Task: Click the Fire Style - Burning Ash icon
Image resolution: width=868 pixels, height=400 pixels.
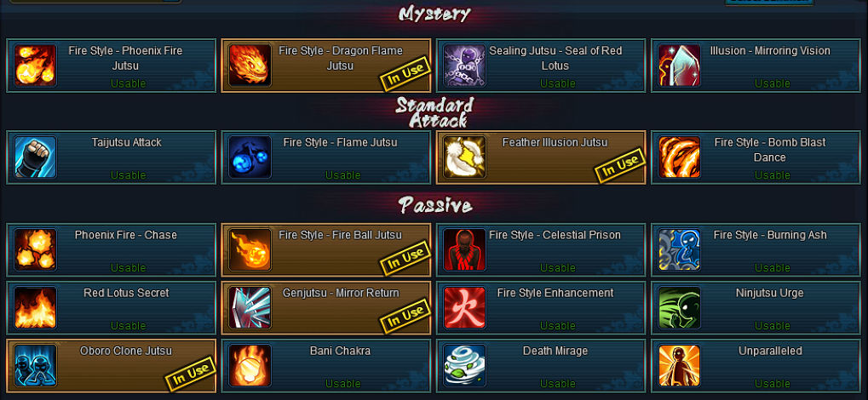Action: 679,249
